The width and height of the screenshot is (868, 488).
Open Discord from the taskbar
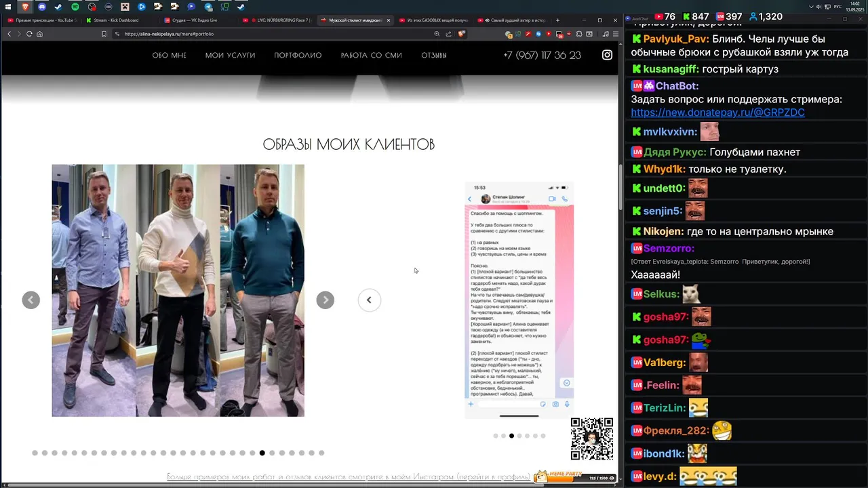pyautogui.click(x=42, y=7)
